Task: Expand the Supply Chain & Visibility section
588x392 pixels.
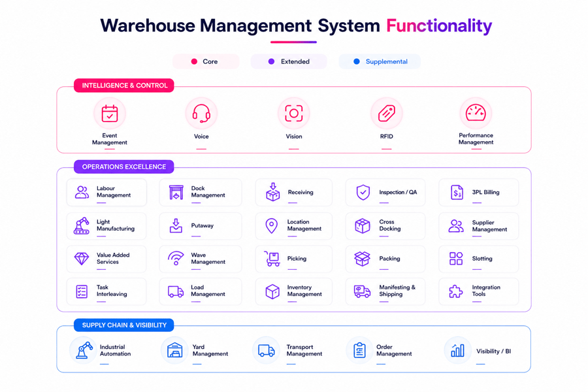Action: [x=123, y=325]
